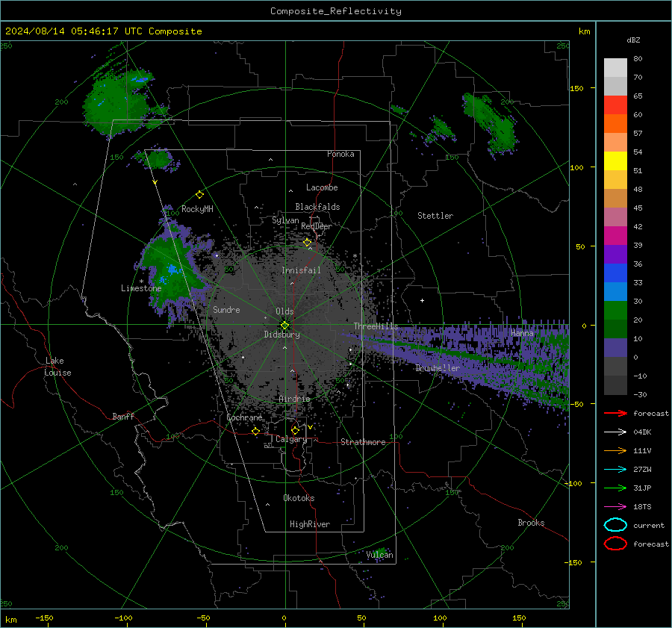Click the blue 33 dBZ color swatch
The image size is (672, 628).
pyautogui.click(x=615, y=273)
